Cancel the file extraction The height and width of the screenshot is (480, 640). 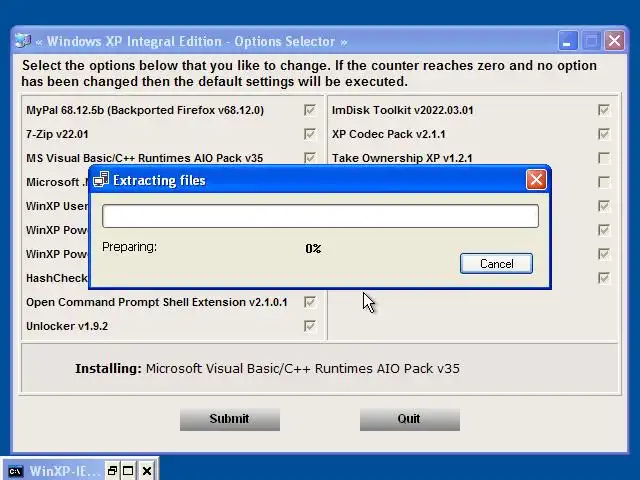pyautogui.click(x=496, y=264)
